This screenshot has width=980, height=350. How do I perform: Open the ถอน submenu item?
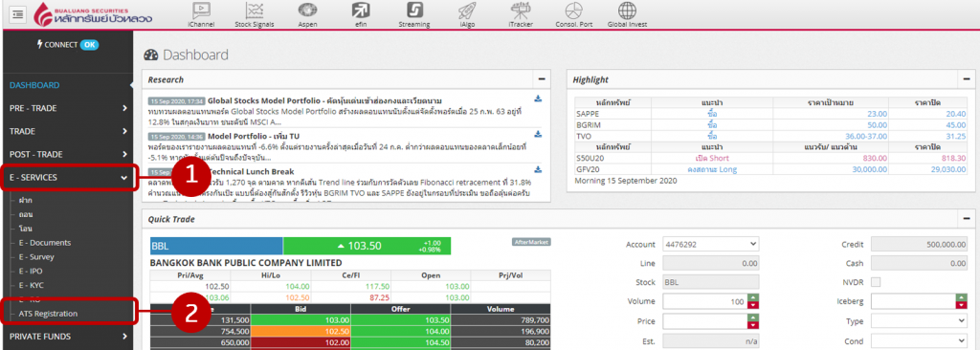click(26, 214)
